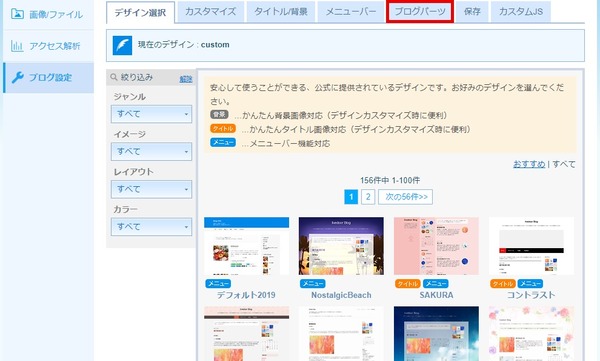
Task: Click タイトル badge under SAKURA thumbnail
Action: coord(408,284)
